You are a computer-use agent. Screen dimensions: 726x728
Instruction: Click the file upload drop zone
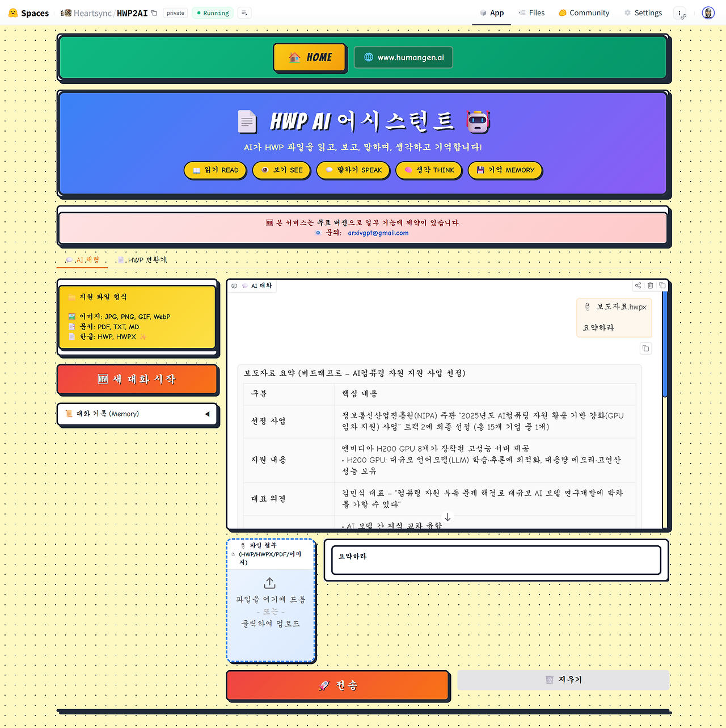271,600
